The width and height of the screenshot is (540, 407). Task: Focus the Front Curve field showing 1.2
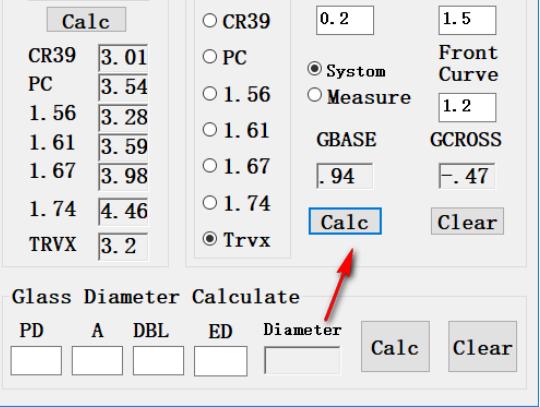(x=467, y=107)
